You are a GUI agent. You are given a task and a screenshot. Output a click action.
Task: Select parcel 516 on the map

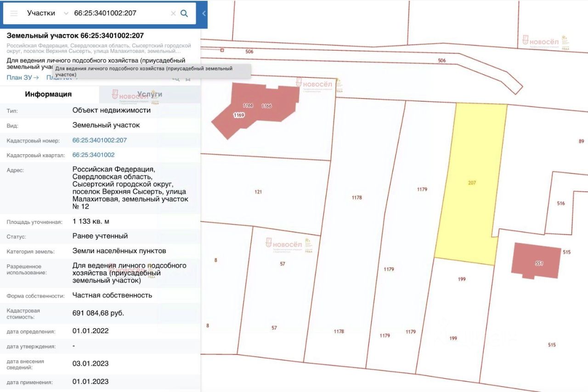560,203
